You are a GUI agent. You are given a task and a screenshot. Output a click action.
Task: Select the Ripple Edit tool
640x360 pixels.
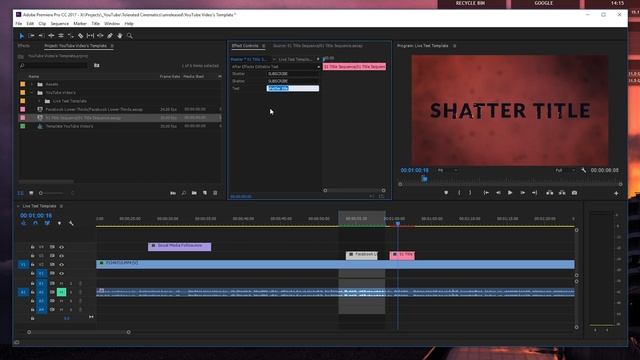(51, 36)
